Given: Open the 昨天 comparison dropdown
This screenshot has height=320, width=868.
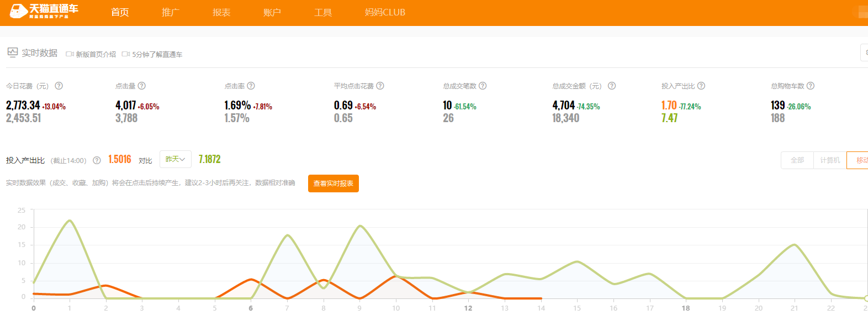Looking at the screenshot, I should pos(176,159).
